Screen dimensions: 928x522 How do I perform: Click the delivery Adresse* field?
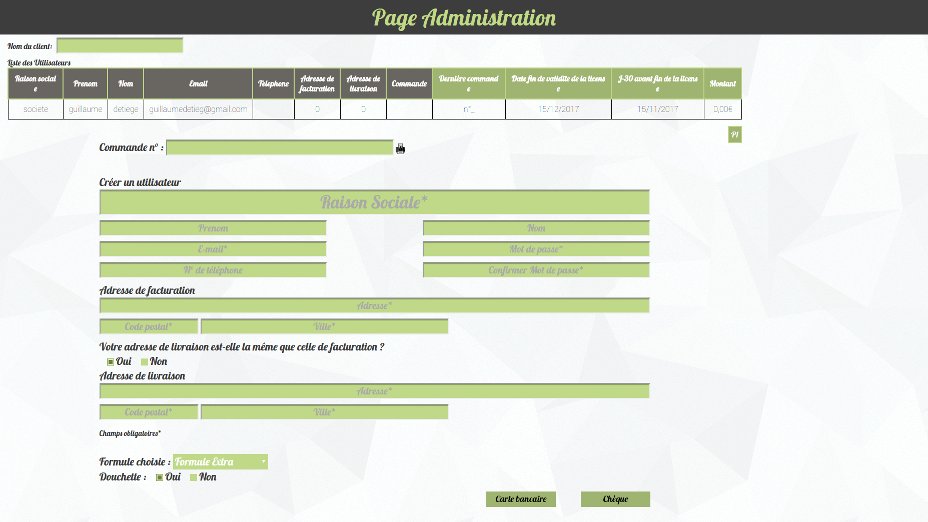point(374,391)
